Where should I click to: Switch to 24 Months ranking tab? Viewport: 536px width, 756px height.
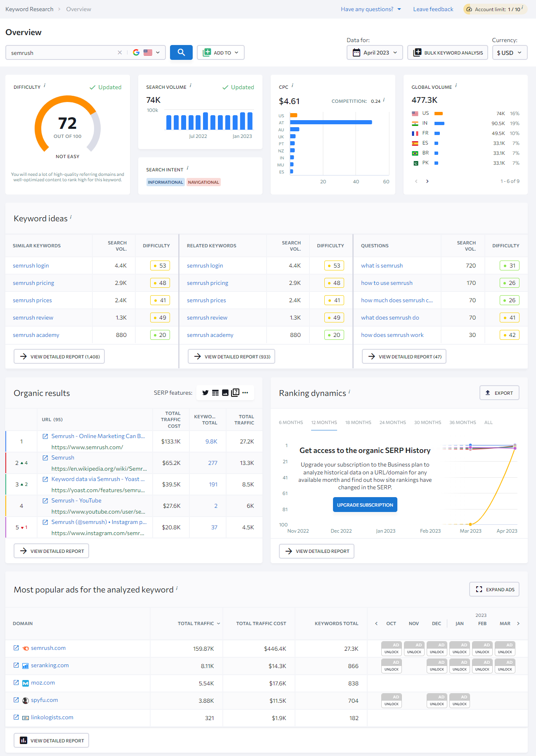[x=392, y=422]
